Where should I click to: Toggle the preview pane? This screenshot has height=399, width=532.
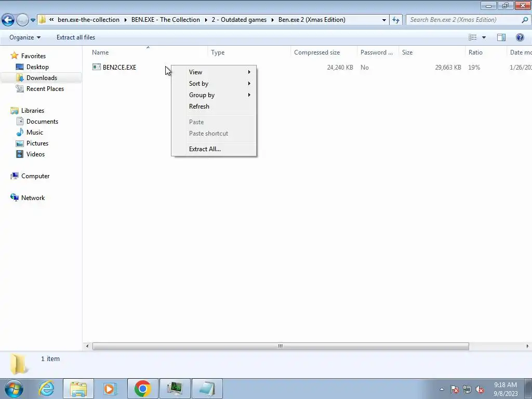(501, 37)
